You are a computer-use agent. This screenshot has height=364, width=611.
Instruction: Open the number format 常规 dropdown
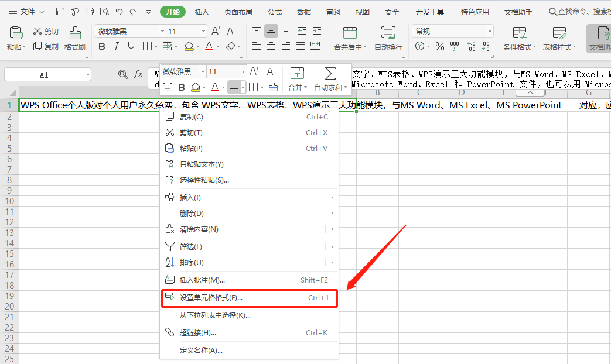(x=490, y=31)
